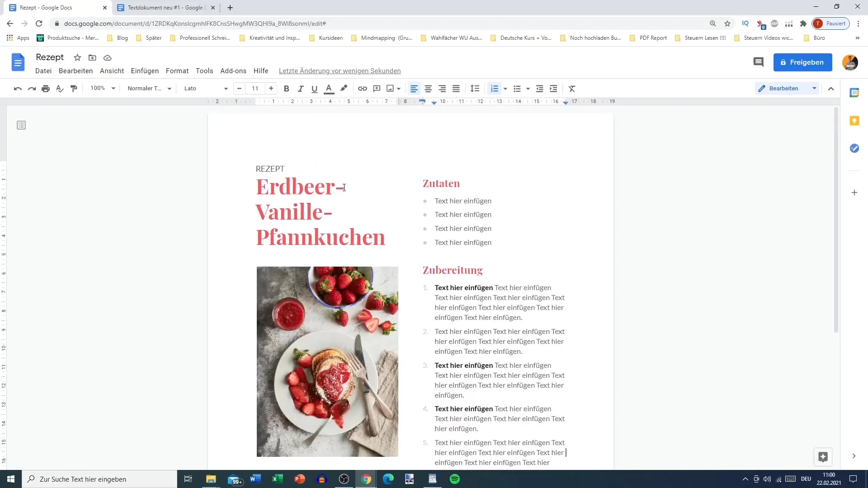868x488 pixels.
Task: Open the Hilfe menu
Action: pyautogui.click(x=261, y=71)
